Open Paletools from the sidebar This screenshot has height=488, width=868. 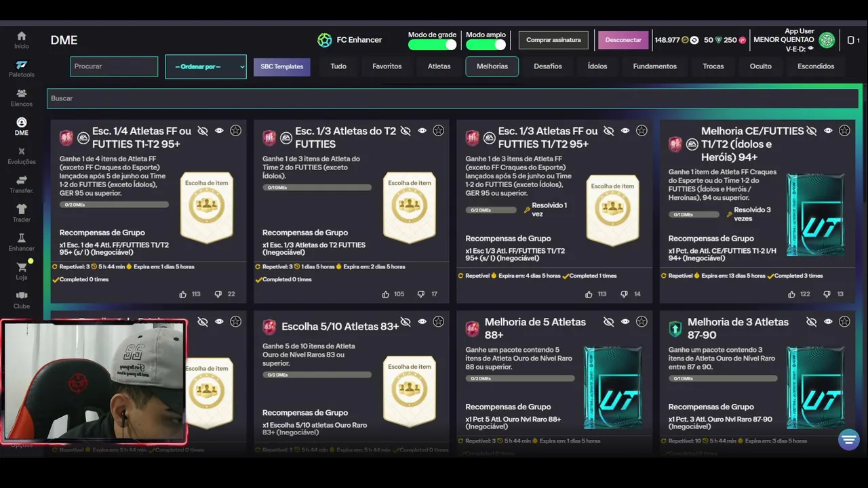tap(22, 68)
